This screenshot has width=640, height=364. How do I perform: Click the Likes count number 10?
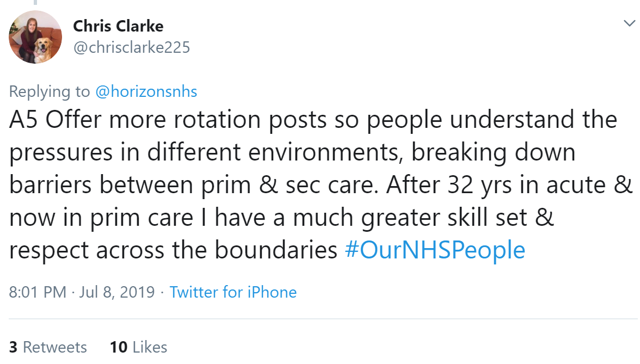[119, 347]
